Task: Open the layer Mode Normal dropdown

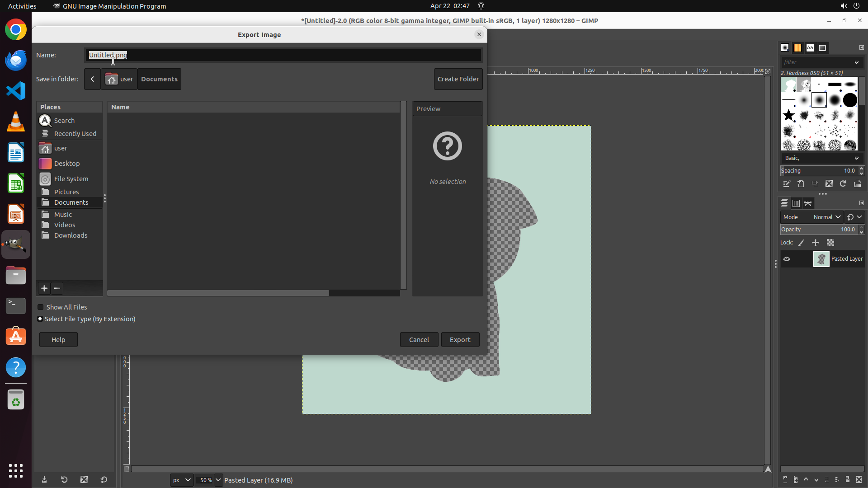Action: click(827, 217)
